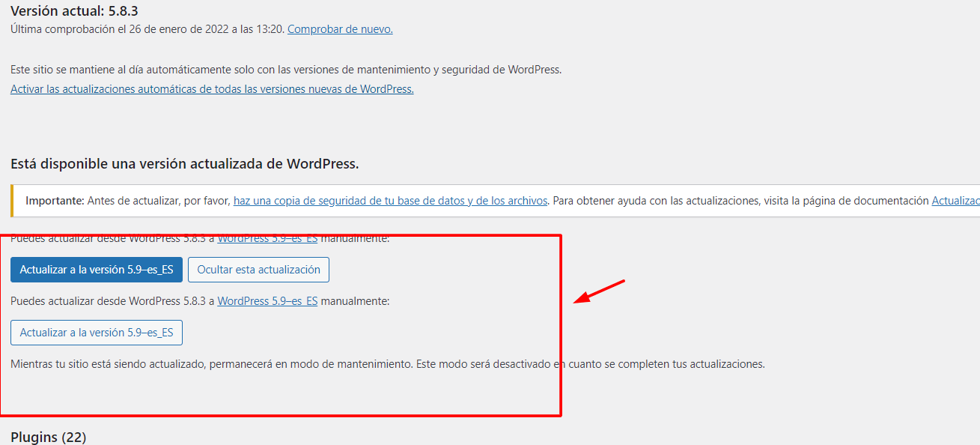
Task: Activate automatic updates for all new WordPress versions
Action: 212,88
